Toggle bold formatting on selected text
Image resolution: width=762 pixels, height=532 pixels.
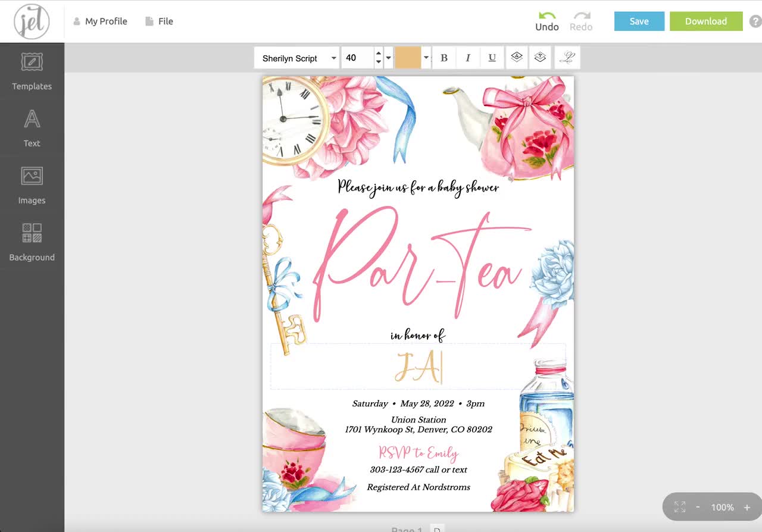pyautogui.click(x=444, y=57)
